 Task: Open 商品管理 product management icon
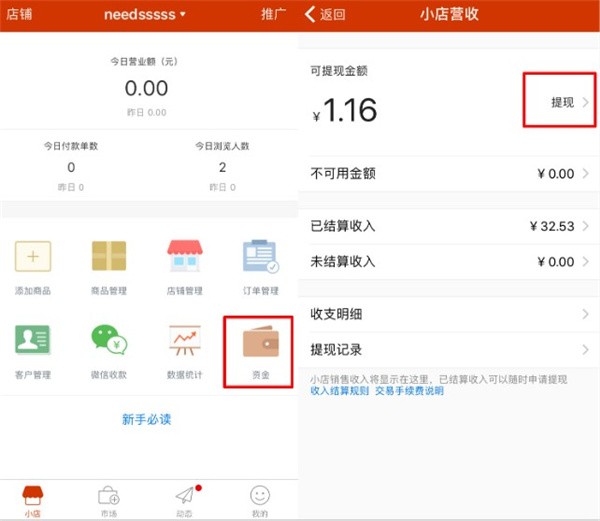[x=109, y=256]
